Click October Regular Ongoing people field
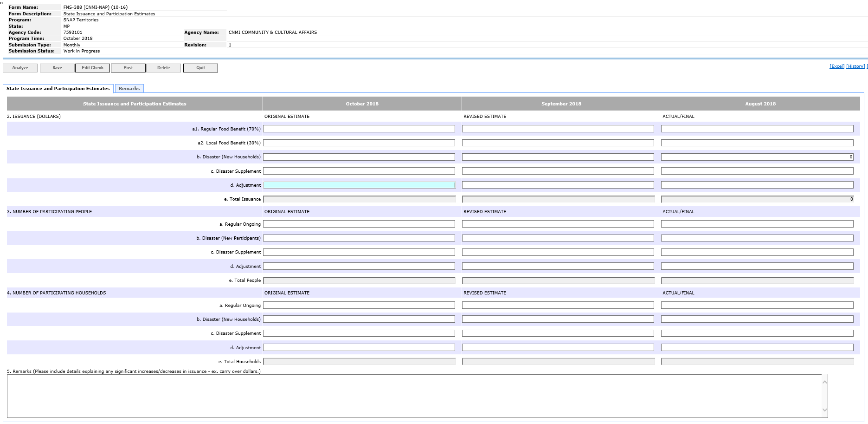The width and height of the screenshot is (868, 424). point(359,224)
